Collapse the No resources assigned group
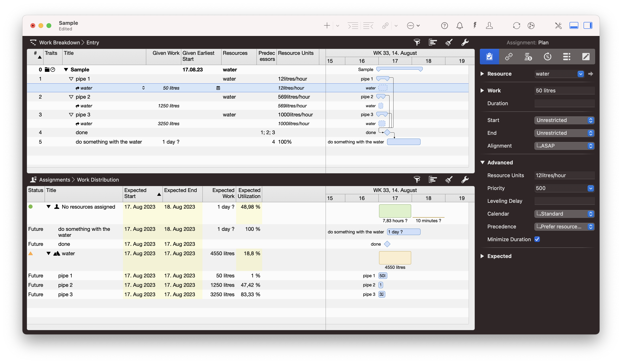The height and width of the screenshot is (364, 622). point(49,207)
